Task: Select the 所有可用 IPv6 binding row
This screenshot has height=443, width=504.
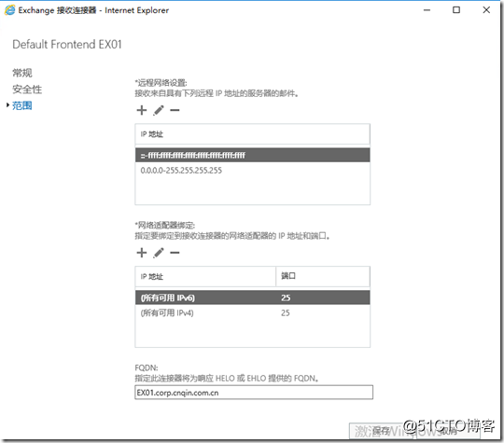Action: coord(253,298)
